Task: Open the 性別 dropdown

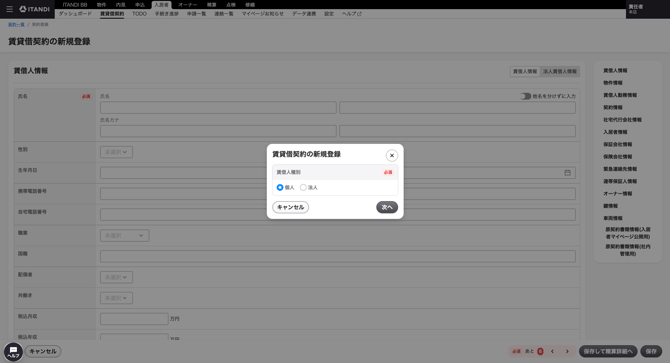Action: [116, 152]
